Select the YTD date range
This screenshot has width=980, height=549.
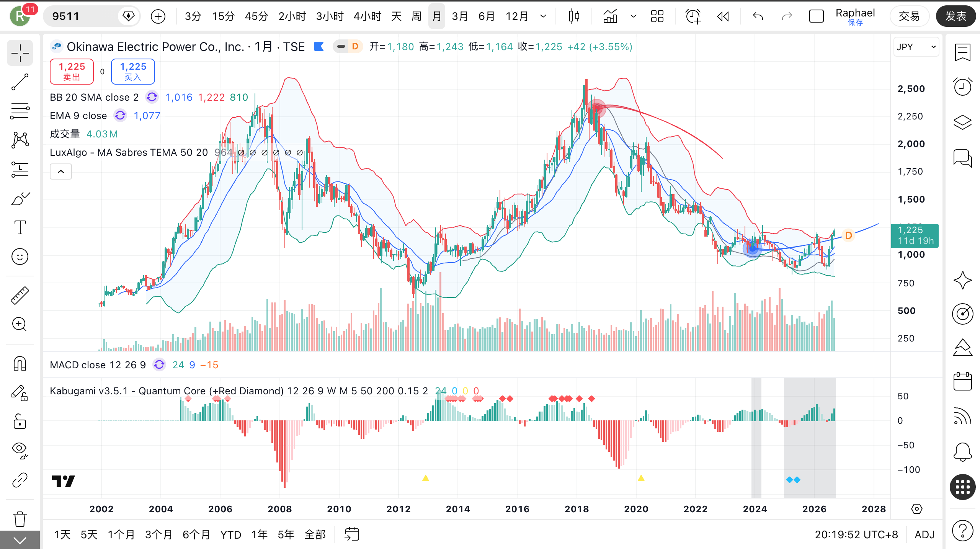point(231,534)
